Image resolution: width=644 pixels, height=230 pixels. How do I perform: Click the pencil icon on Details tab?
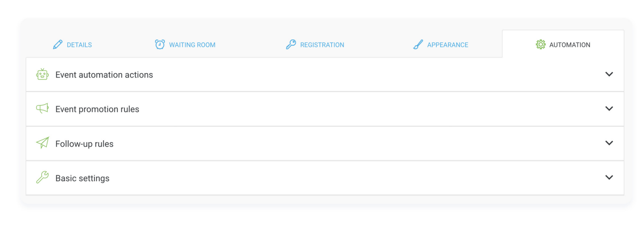58,44
